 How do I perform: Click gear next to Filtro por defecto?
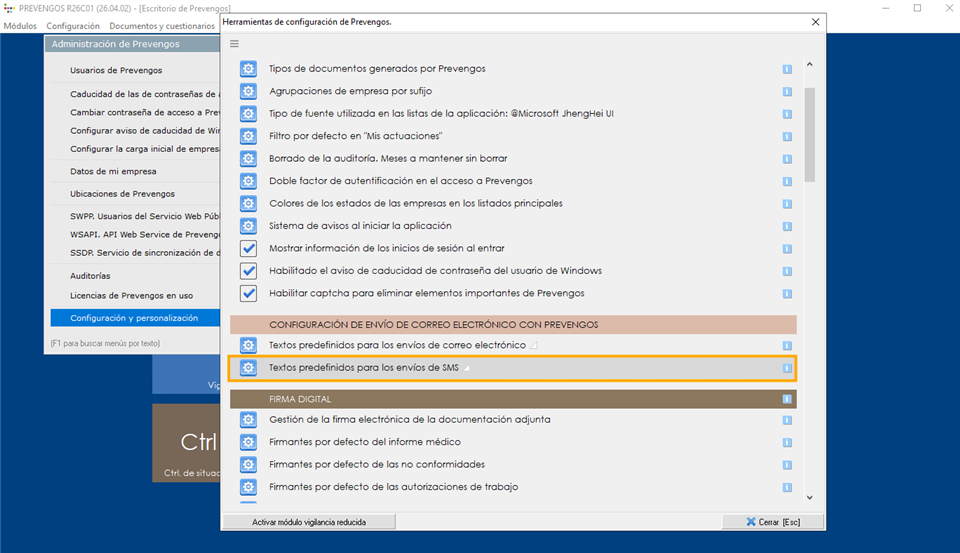pyautogui.click(x=248, y=136)
